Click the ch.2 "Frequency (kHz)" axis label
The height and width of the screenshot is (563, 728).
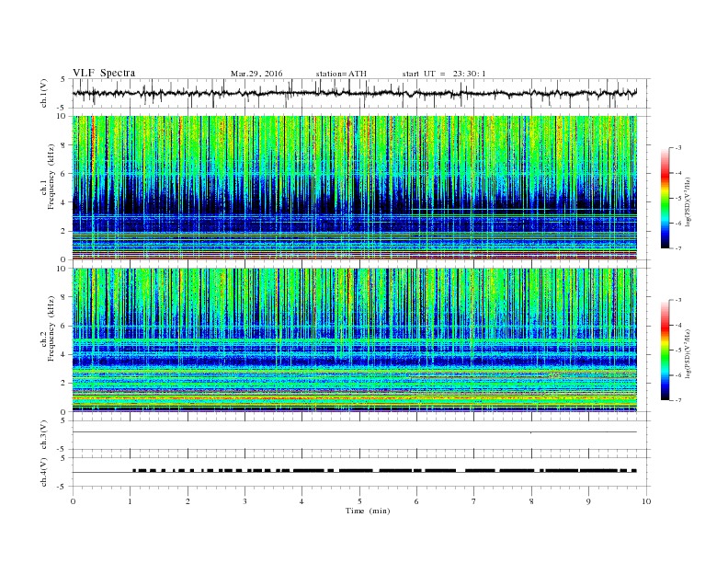coord(51,329)
